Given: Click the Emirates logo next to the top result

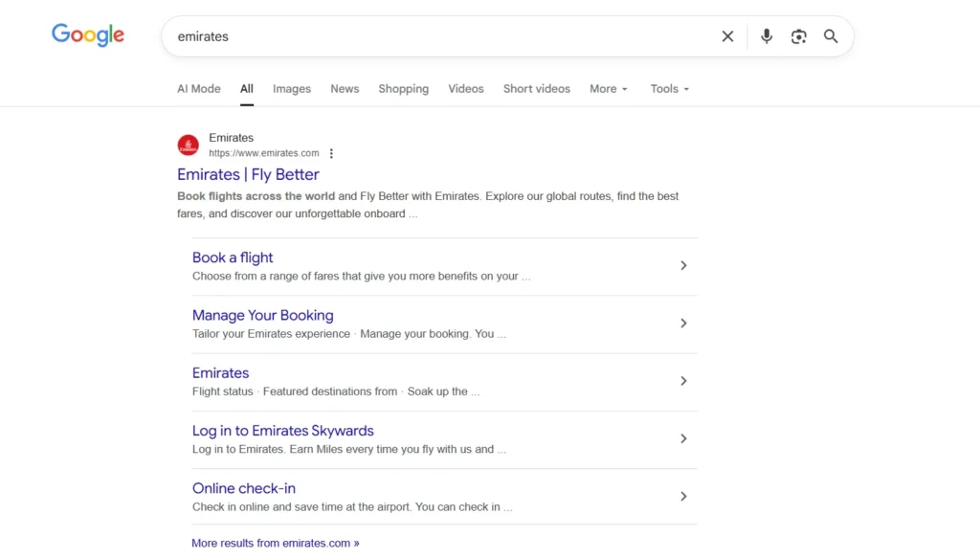Looking at the screenshot, I should click(x=188, y=145).
